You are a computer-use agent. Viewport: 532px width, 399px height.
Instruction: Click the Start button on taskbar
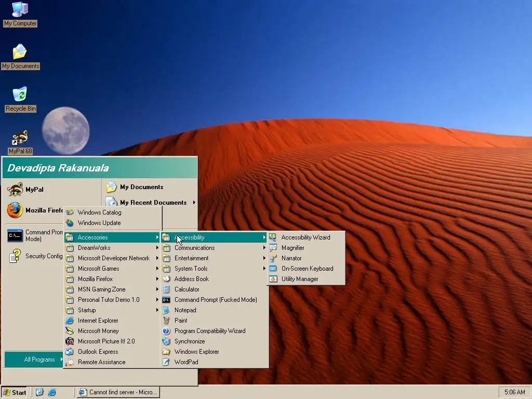pos(14,393)
